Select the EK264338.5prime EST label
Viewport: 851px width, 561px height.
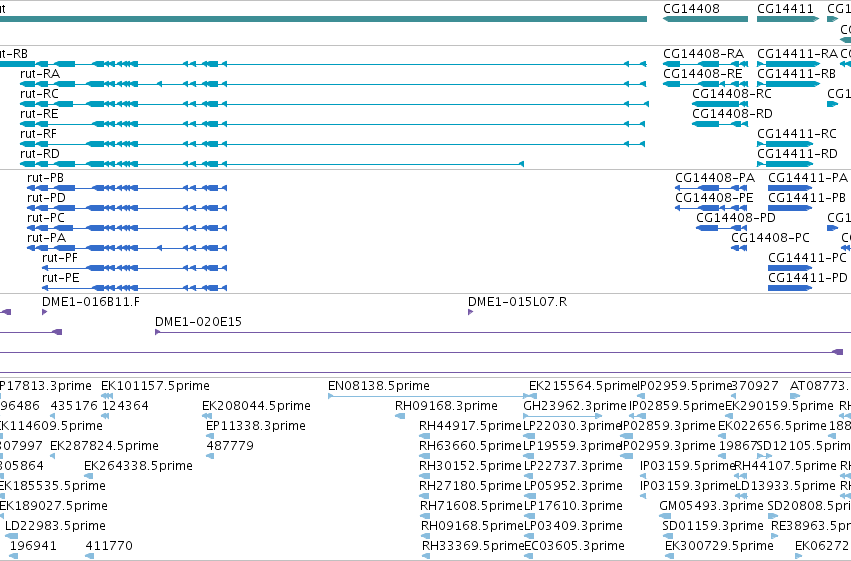coord(138,467)
